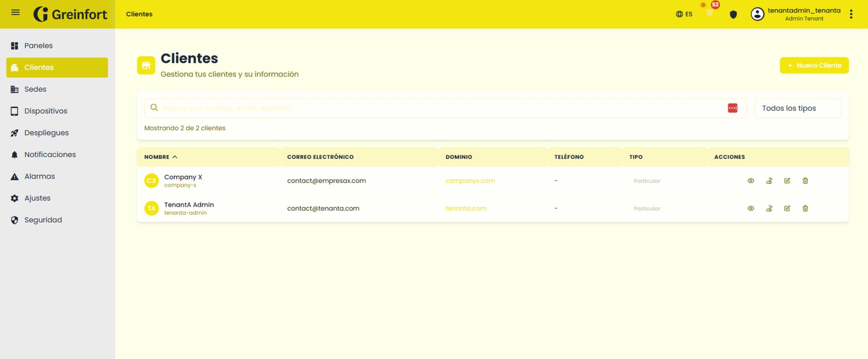
Task: Open Seguridad in sidebar
Action: [x=57, y=220]
